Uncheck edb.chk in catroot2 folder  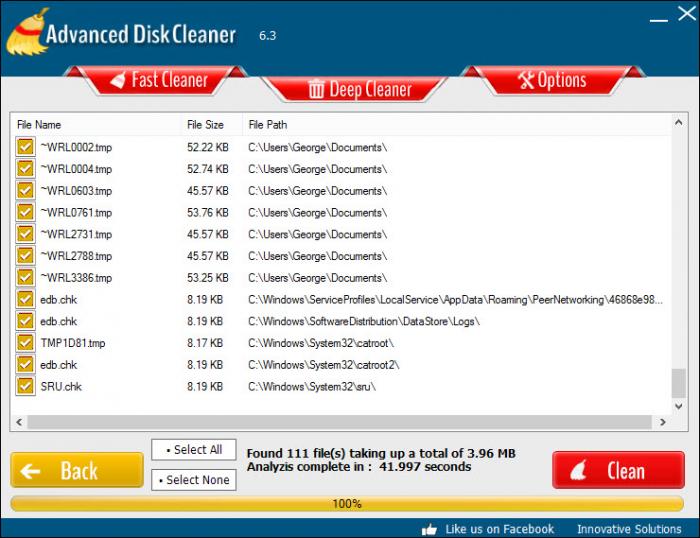pos(25,364)
